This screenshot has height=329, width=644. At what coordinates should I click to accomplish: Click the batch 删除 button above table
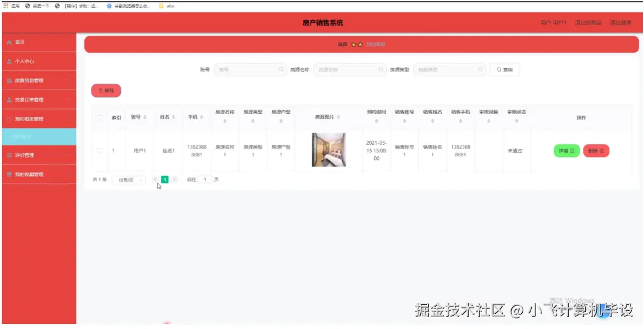[106, 91]
